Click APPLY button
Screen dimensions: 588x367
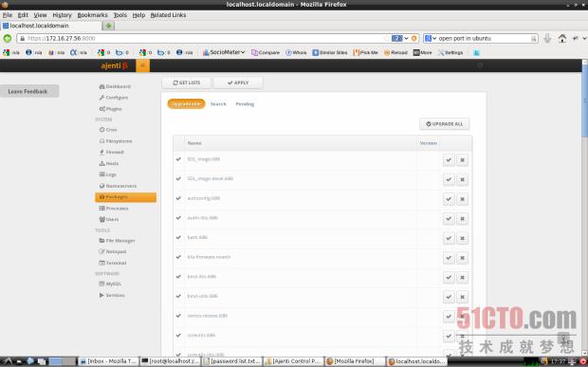pyautogui.click(x=238, y=83)
